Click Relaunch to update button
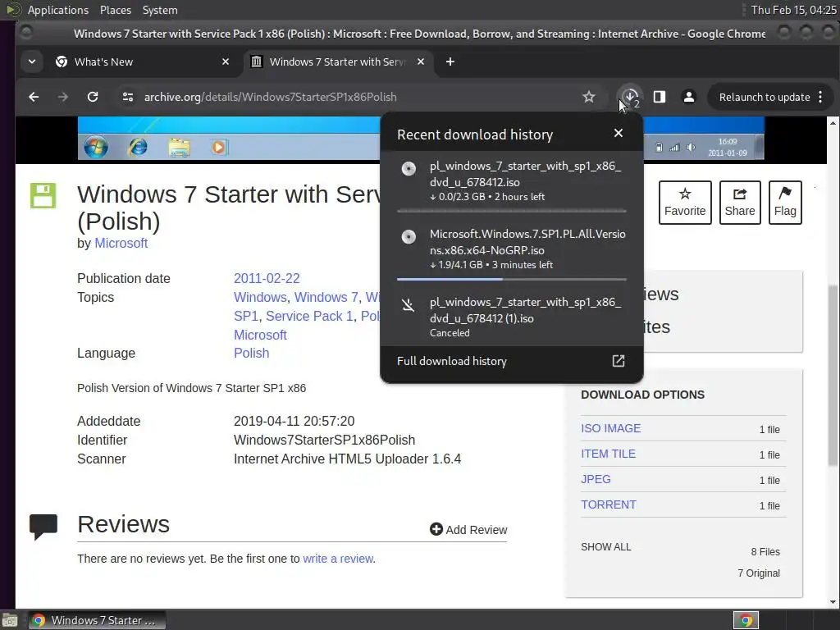Screen dimensions: 840x630 click(x=765, y=97)
